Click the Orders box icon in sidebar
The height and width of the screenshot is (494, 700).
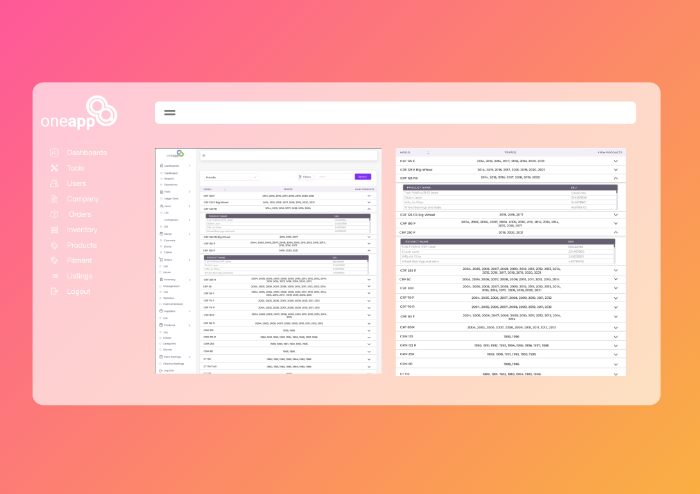coord(54,214)
